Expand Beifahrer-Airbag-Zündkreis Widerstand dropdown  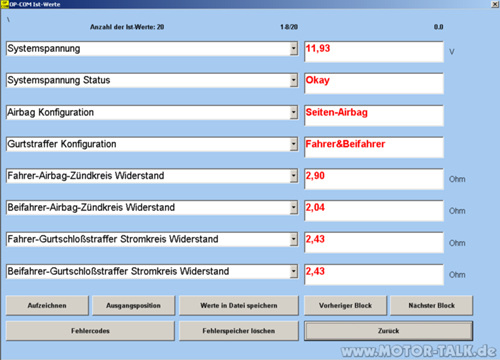click(294, 208)
